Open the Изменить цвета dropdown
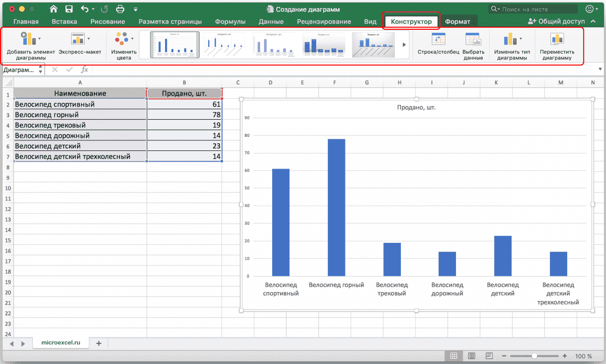This screenshot has height=364, width=606. click(124, 40)
